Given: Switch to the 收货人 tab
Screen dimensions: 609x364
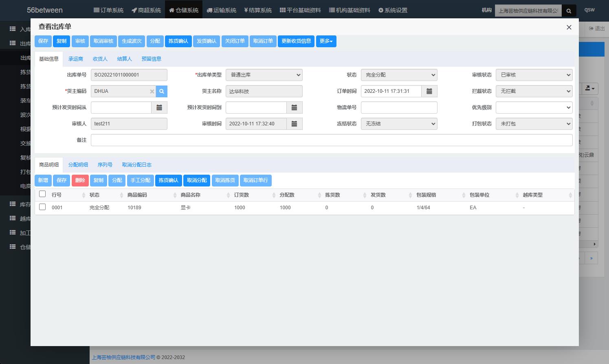Looking at the screenshot, I should tap(100, 59).
